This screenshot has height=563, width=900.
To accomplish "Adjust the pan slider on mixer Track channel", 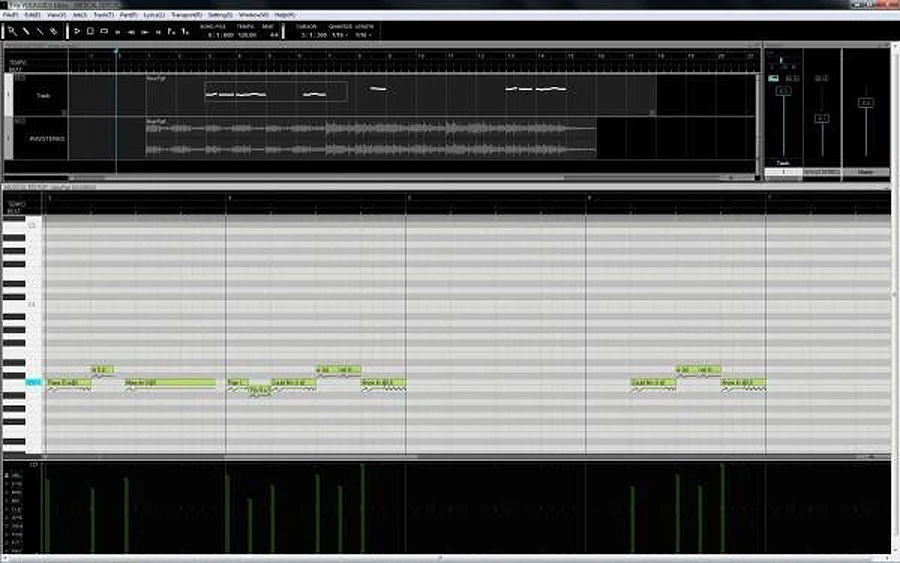I will point(781,61).
